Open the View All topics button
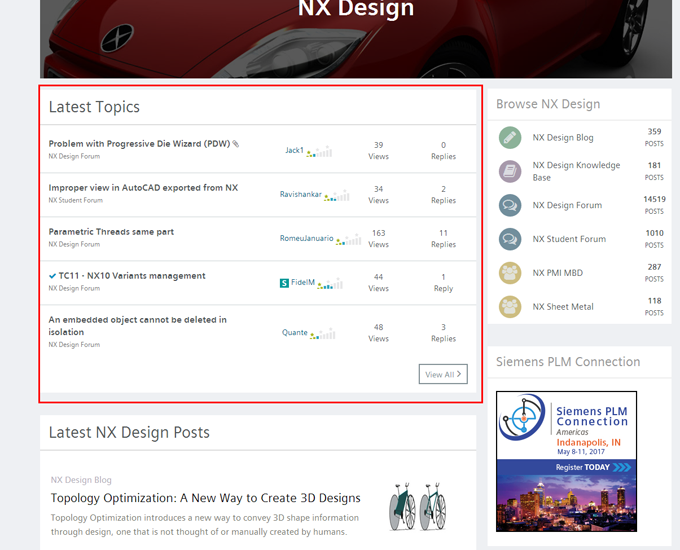The image size is (680, 550). point(443,374)
